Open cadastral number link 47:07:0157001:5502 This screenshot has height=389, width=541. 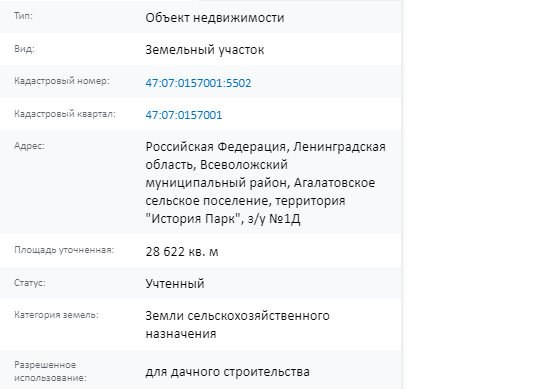point(198,83)
